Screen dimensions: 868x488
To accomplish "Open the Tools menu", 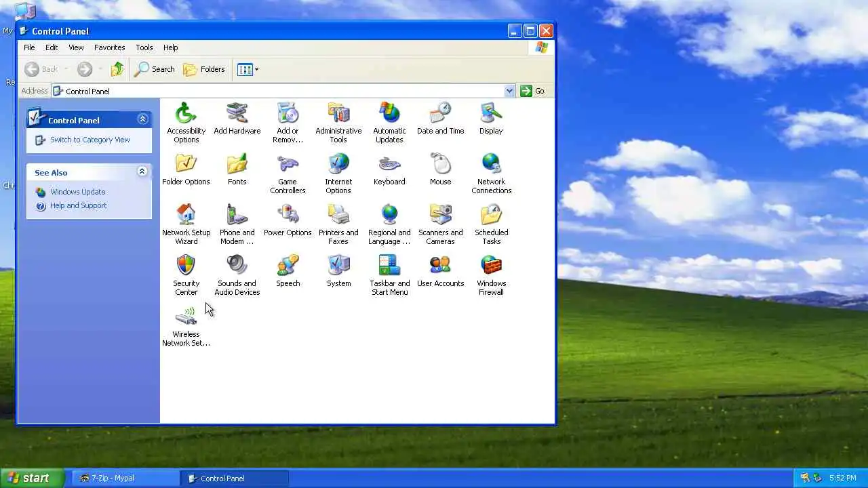I will [144, 47].
